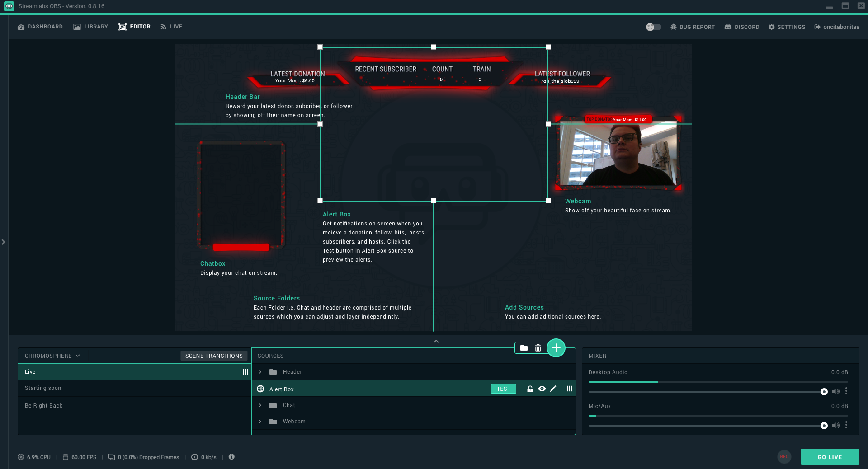Add a new source with plus button
Viewport: 868px width, 469px height.
click(x=556, y=348)
